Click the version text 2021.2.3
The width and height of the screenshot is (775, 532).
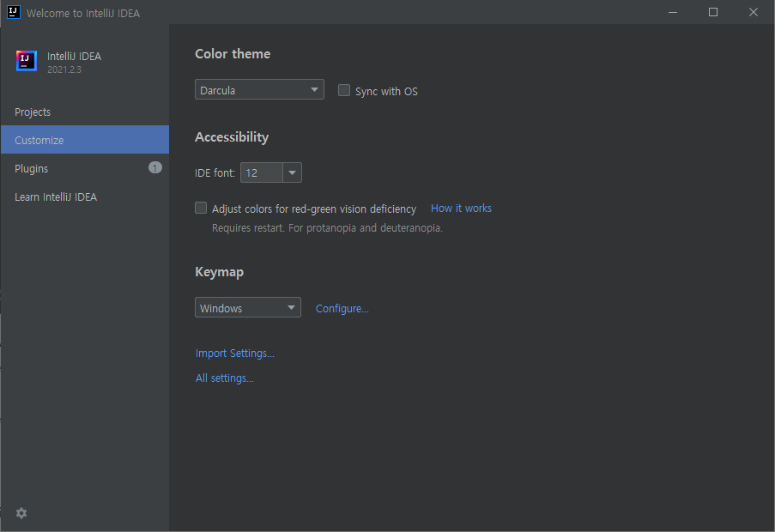64,70
